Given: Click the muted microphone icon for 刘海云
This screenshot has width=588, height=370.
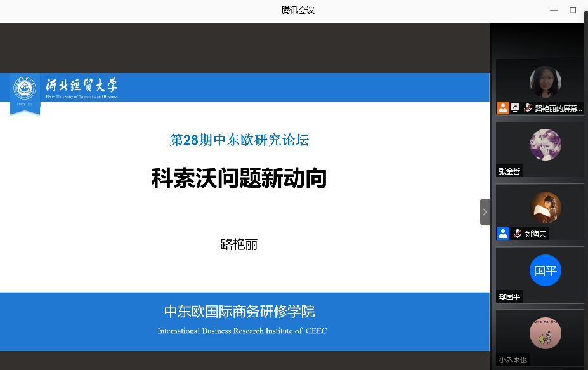Looking at the screenshot, I should (x=517, y=233).
